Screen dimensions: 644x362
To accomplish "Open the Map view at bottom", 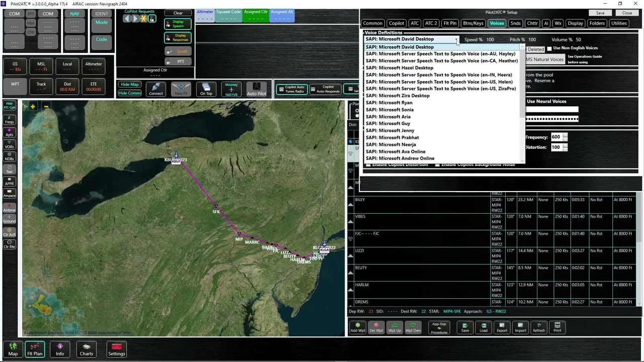I will tap(13, 349).
